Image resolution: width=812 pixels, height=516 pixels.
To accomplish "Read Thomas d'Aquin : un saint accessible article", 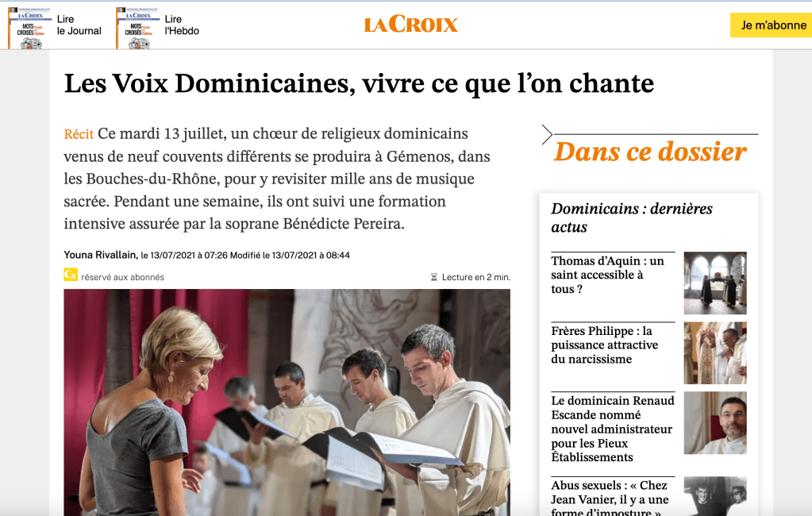I will 607,275.
